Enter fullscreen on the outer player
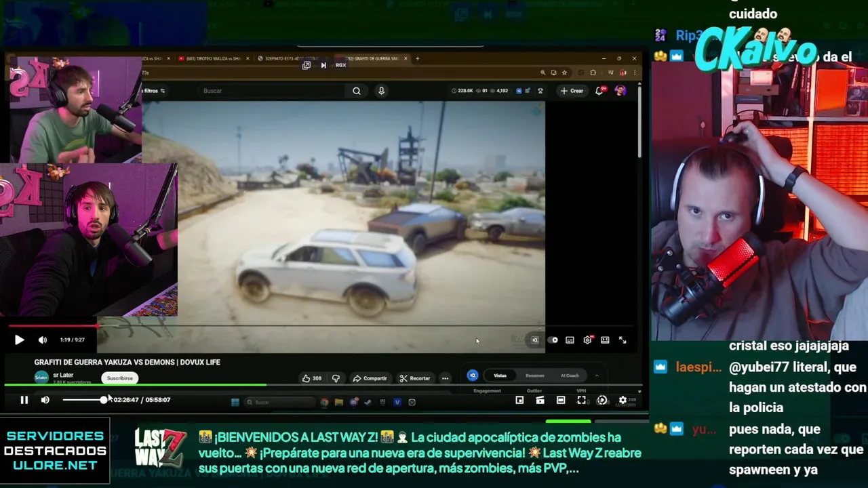Screen dimensions: 868x488 [581, 400]
